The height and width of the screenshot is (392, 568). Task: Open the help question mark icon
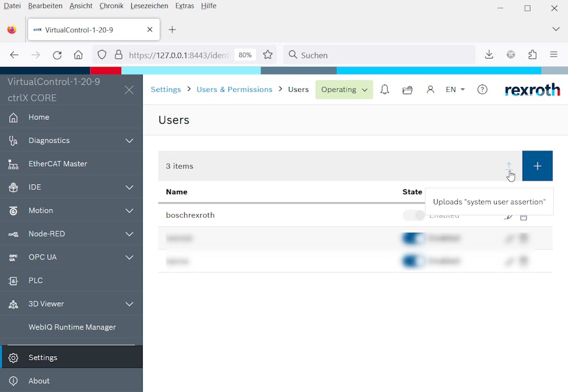[x=482, y=89]
